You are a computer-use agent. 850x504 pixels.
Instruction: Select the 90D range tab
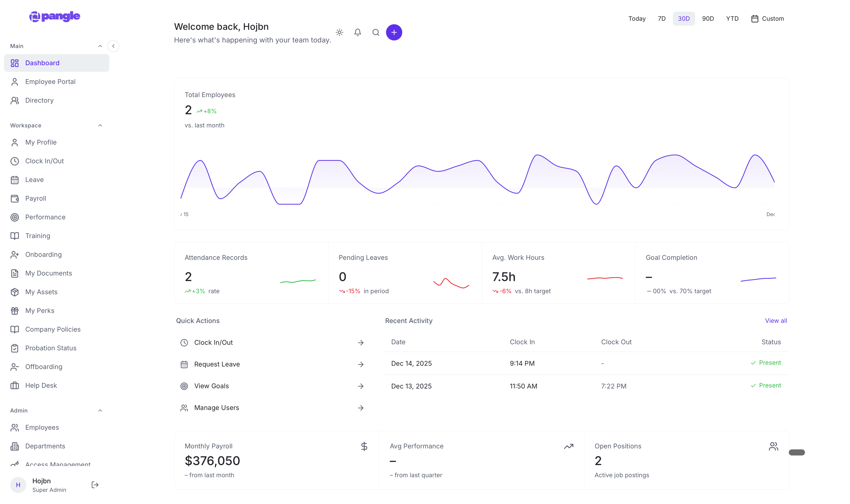[708, 19]
